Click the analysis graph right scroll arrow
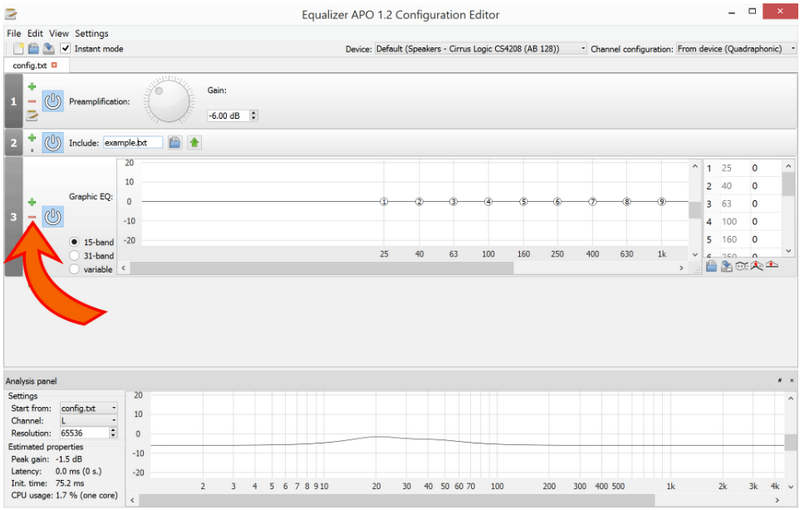The height and width of the screenshot is (510, 800). click(778, 500)
